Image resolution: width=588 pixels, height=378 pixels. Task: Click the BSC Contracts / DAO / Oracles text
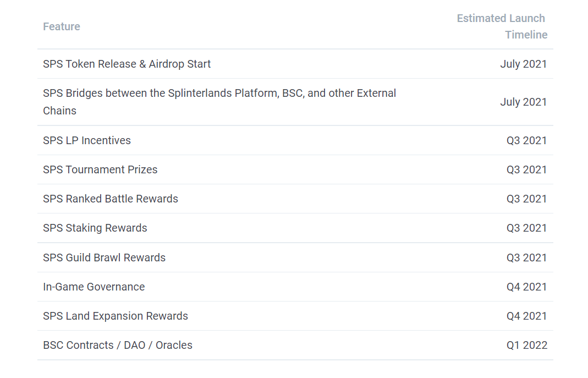[x=118, y=345]
